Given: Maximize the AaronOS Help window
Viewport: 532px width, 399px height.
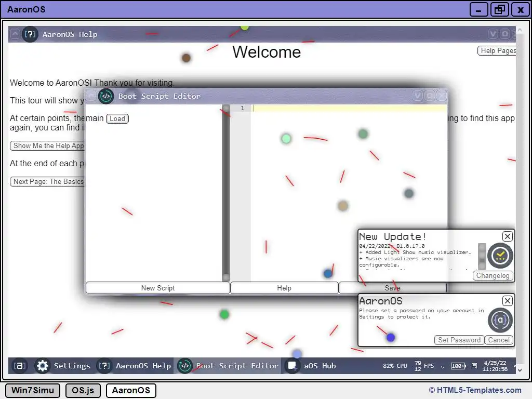Looking at the screenshot, I should 505,34.
